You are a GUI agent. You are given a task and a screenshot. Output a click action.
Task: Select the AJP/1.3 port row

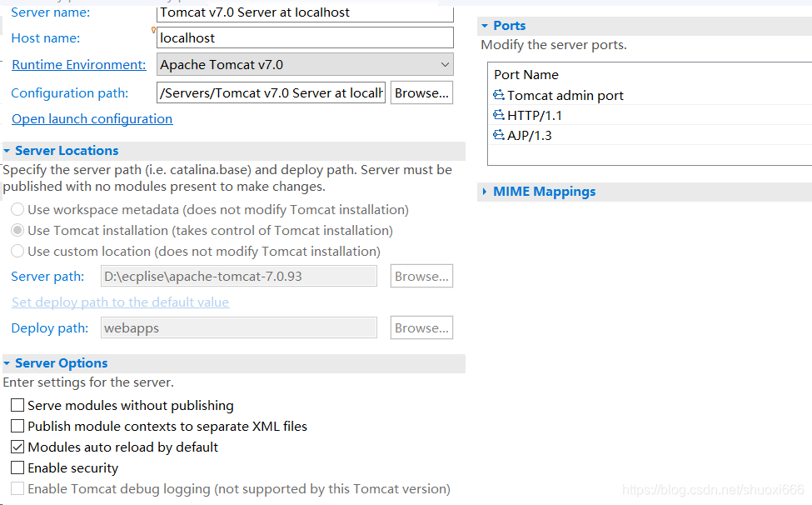point(650,135)
